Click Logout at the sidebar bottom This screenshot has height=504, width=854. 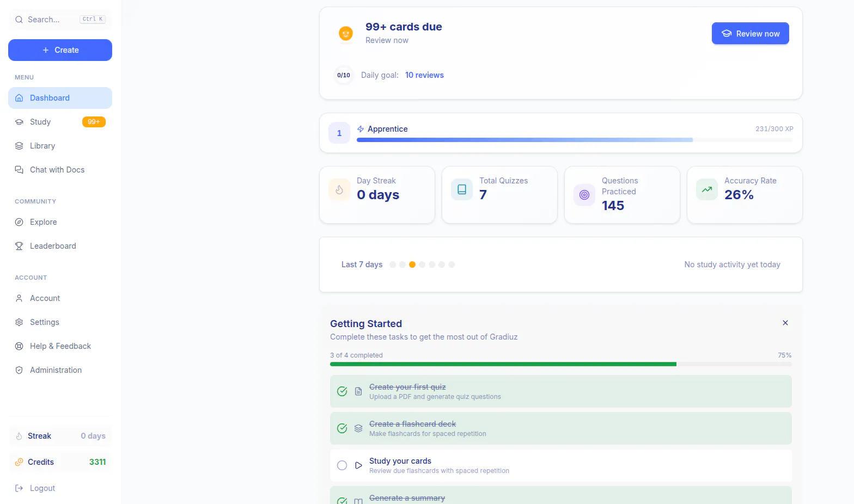pos(60,488)
